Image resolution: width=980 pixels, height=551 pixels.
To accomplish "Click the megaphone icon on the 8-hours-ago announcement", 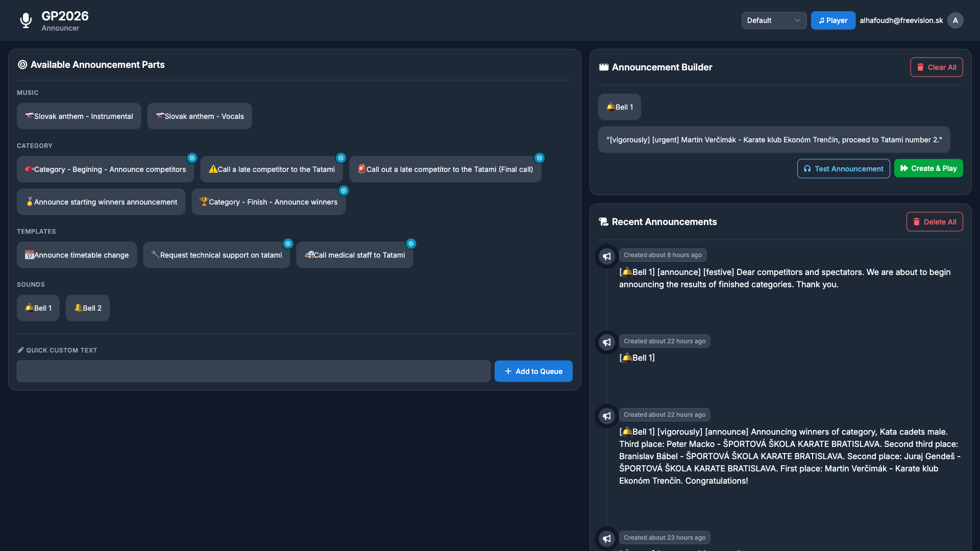I will coord(607,257).
